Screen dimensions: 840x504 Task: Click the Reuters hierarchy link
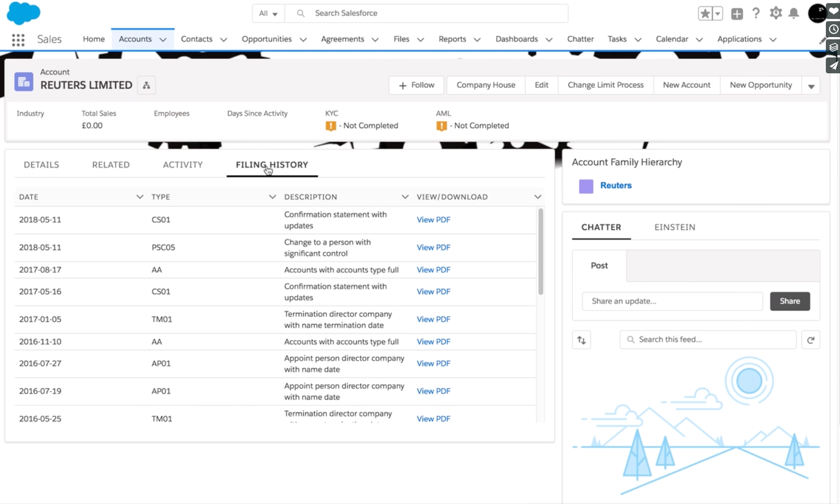point(615,186)
